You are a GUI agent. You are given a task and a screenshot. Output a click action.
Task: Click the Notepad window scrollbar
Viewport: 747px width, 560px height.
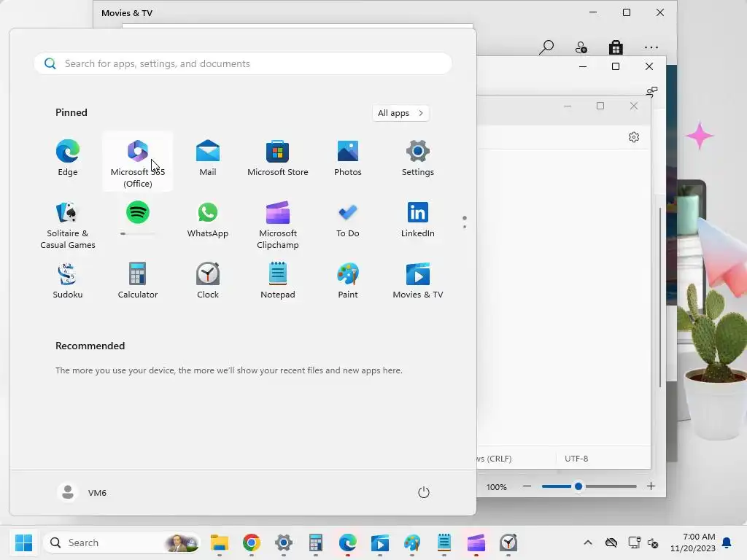(659, 297)
